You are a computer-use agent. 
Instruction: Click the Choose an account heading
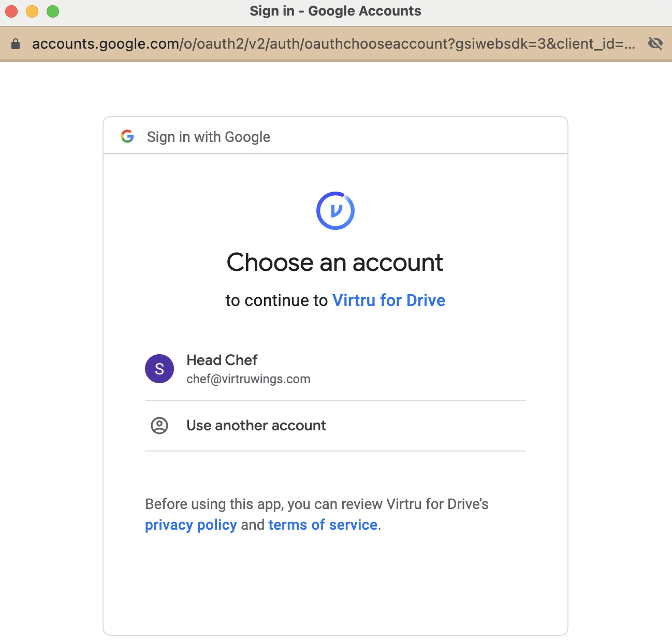(x=335, y=262)
